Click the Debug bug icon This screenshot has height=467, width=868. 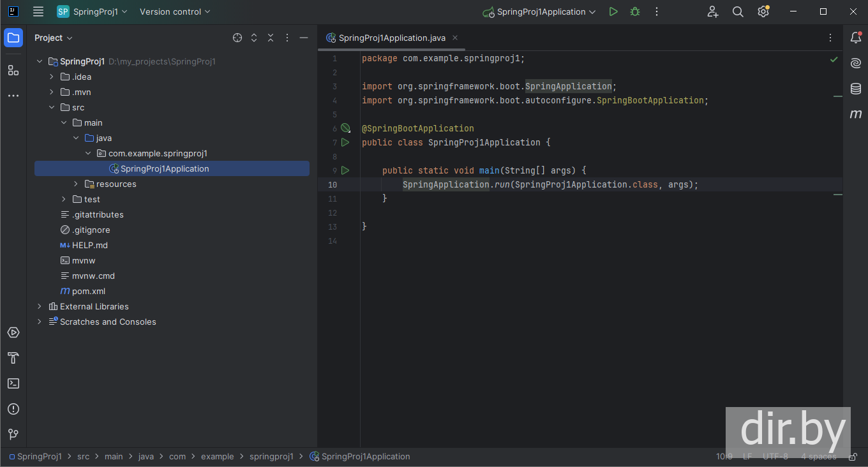[635, 11]
